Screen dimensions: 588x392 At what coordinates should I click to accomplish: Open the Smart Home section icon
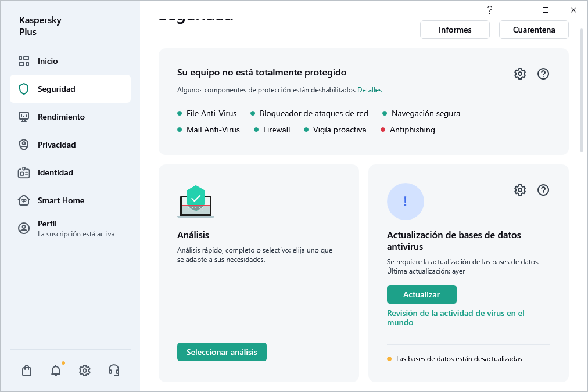click(x=23, y=200)
